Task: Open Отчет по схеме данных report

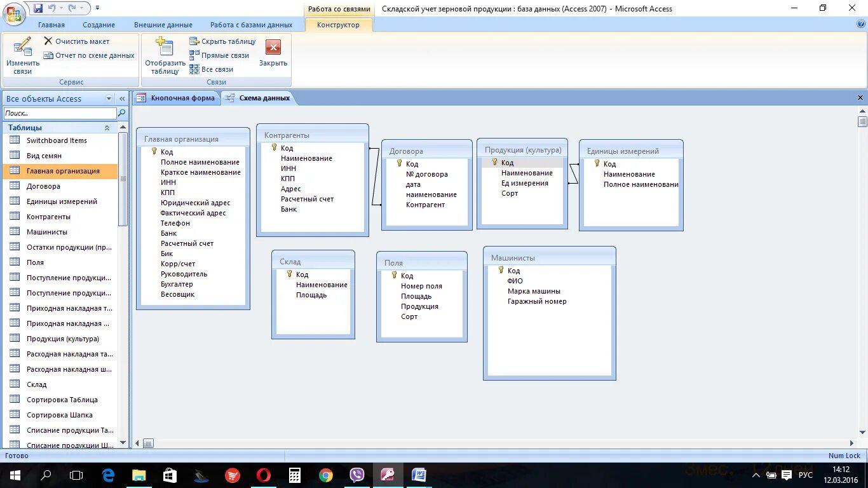Action: click(90, 55)
